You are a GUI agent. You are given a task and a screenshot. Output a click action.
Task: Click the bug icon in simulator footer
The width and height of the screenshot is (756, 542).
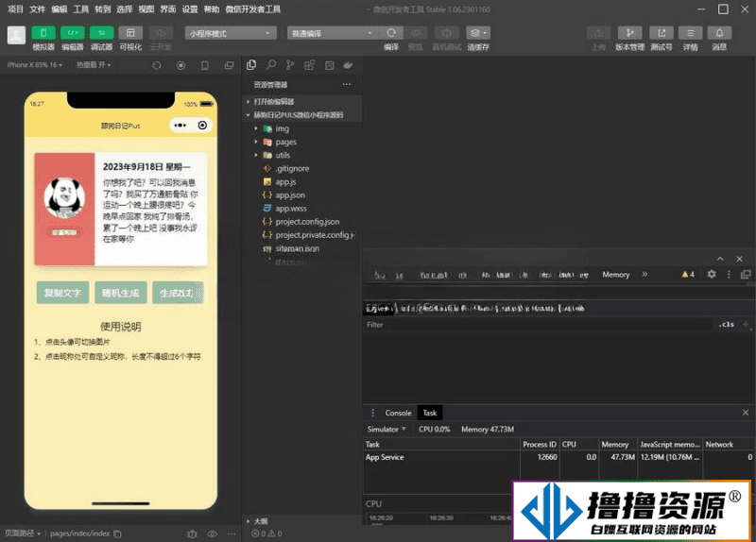[192, 534]
